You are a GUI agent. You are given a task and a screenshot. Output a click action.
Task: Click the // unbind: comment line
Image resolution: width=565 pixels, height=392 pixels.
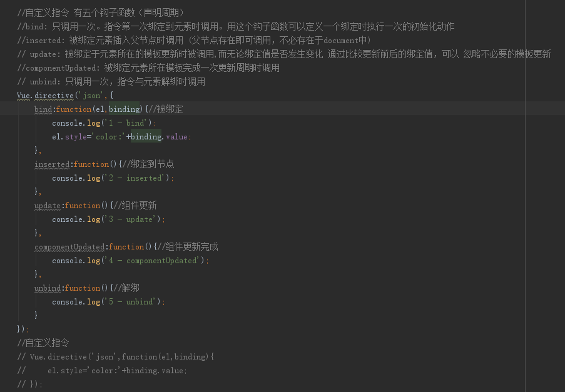111,82
